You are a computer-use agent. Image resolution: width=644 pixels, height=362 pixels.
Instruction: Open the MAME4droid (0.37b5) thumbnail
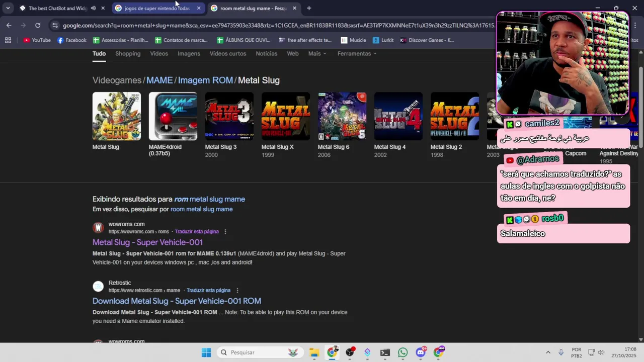click(x=173, y=116)
